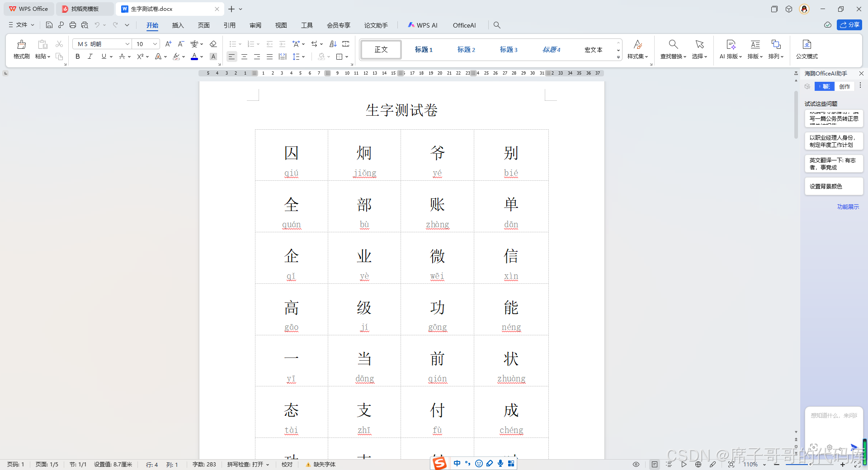The width and height of the screenshot is (868, 470).
Task: Click the Format Painter (格式刷) icon
Action: click(21, 44)
